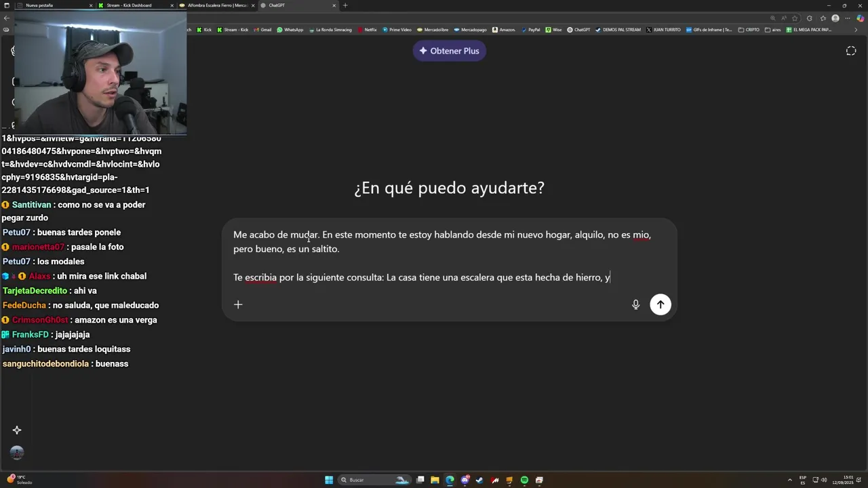This screenshot has height=488, width=868.
Task: Open the ChatGPT bookmark in bookmarks bar
Action: click(x=578, y=30)
